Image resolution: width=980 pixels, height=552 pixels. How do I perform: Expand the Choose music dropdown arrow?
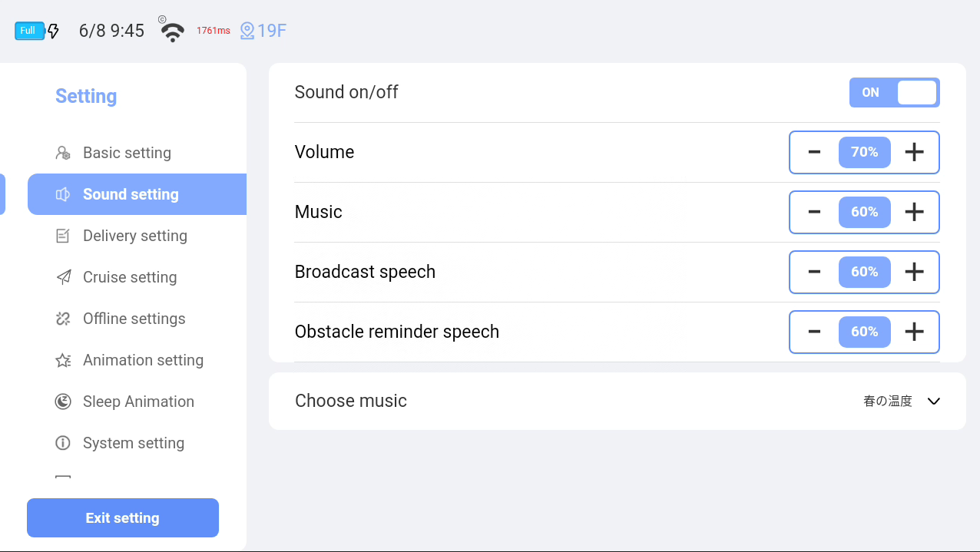point(934,401)
